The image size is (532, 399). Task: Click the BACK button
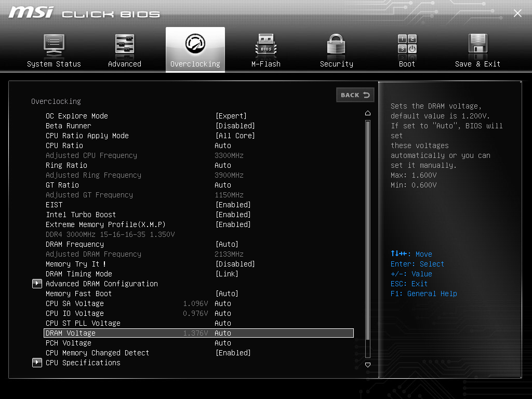coord(355,95)
